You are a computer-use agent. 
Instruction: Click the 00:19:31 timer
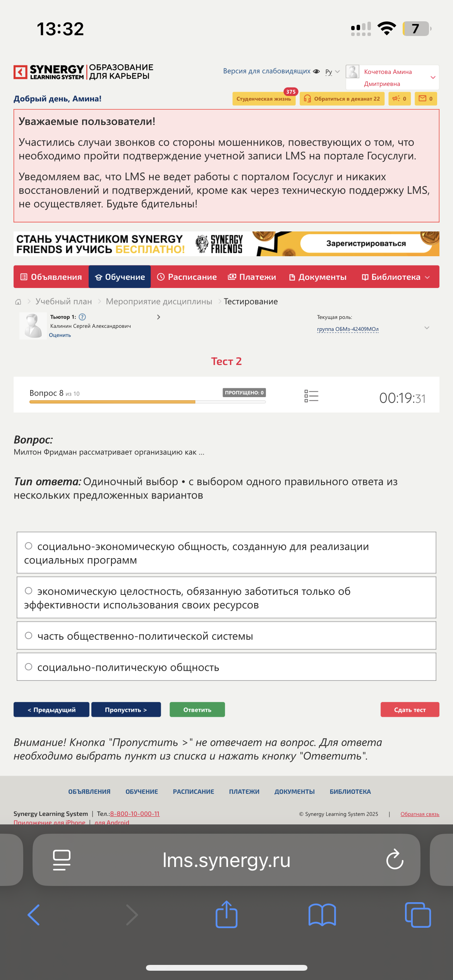tap(402, 398)
